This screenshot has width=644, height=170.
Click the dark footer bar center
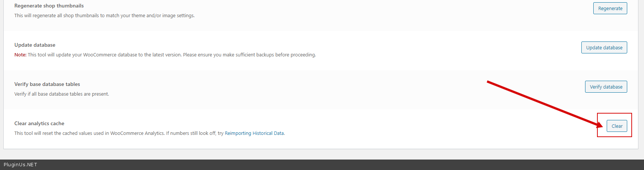click(x=322, y=165)
